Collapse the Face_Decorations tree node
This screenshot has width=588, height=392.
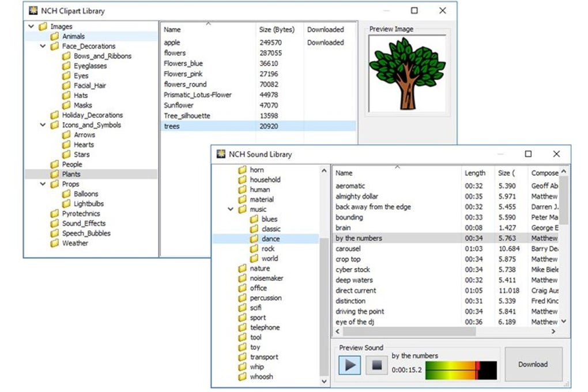click(43, 46)
